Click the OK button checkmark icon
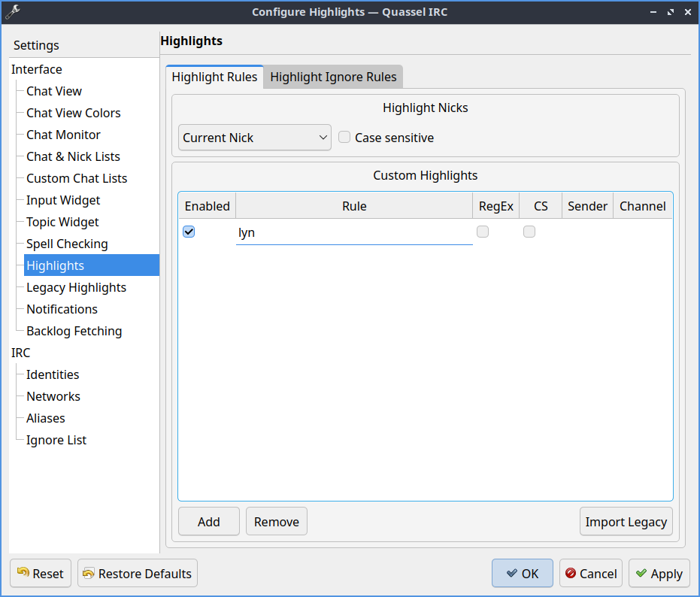This screenshot has height=597, width=700. [x=511, y=574]
